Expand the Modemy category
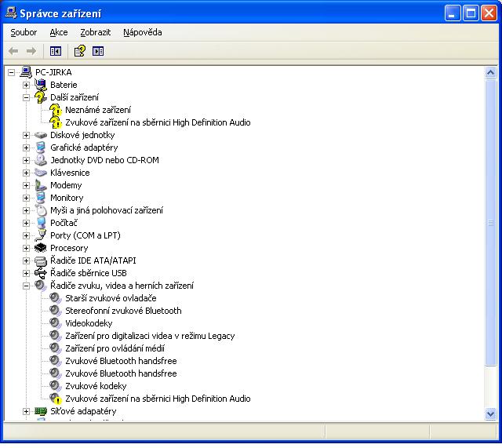 (26, 185)
